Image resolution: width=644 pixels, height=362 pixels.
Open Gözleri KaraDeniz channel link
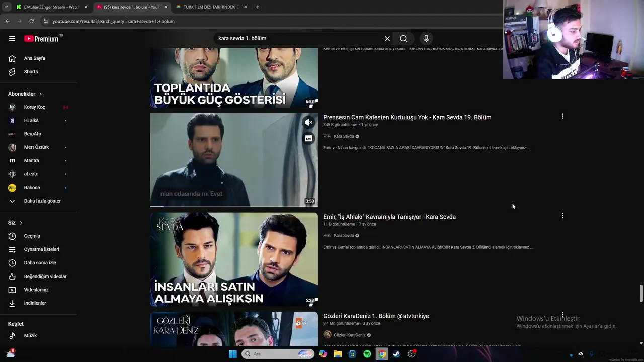350,335
